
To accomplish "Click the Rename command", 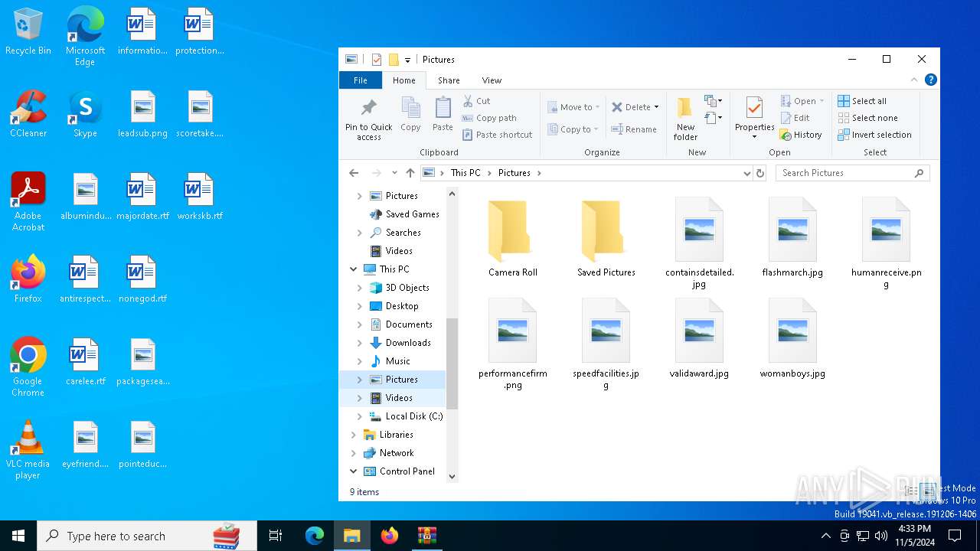I will click(634, 129).
